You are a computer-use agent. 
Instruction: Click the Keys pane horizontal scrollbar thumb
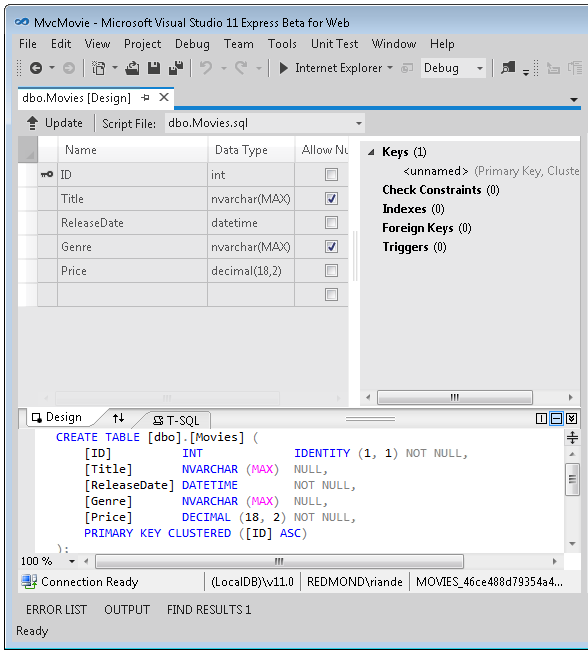(x=455, y=397)
